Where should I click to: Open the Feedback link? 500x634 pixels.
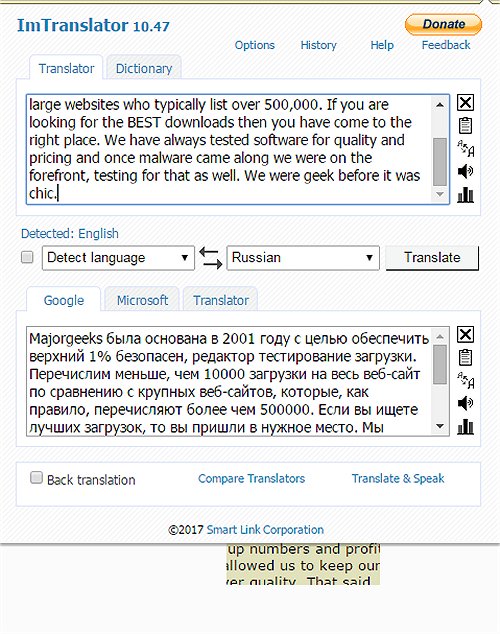(446, 45)
